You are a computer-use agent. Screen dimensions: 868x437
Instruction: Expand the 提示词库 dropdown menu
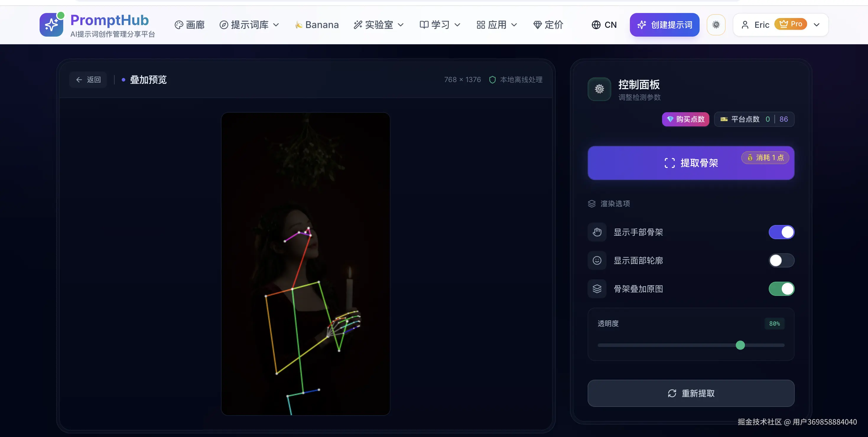pyautogui.click(x=249, y=25)
